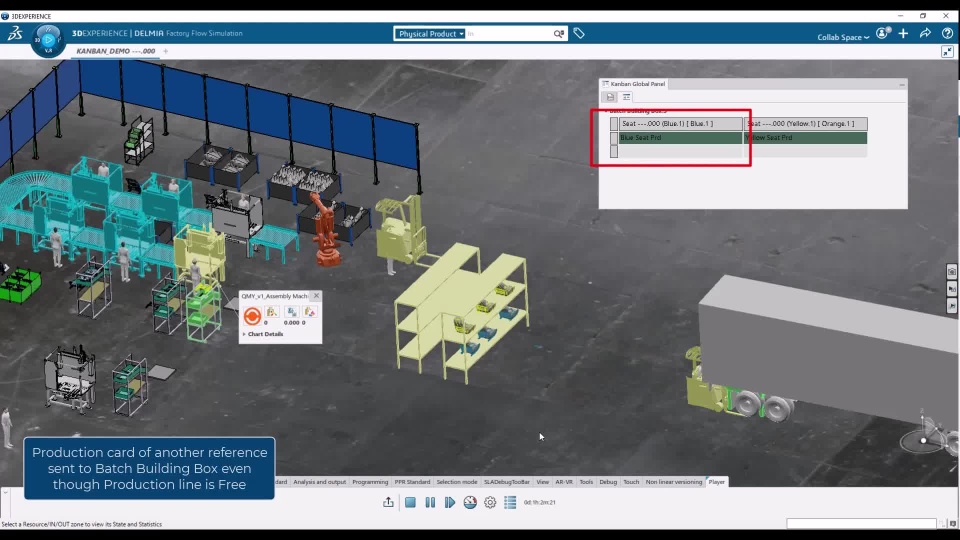The height and width of the screenshot is (540, 960).
Task: Click the search magnifier icon
Action: [558, 34]
